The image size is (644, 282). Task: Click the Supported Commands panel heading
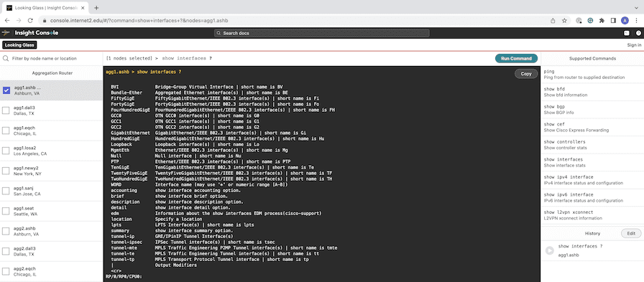tap(592, 59)
